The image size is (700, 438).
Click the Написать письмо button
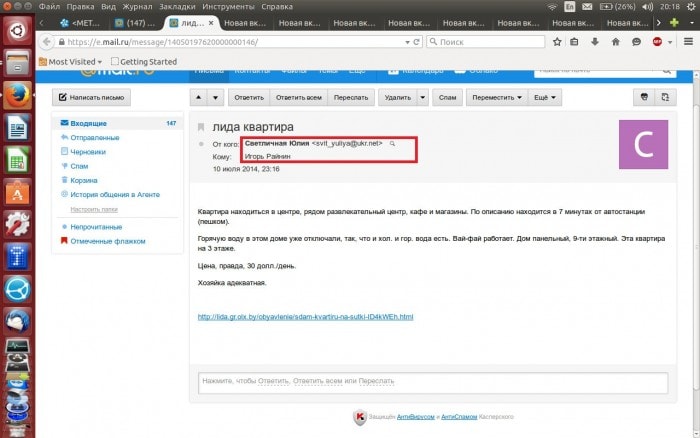click(x=92, y=98)
